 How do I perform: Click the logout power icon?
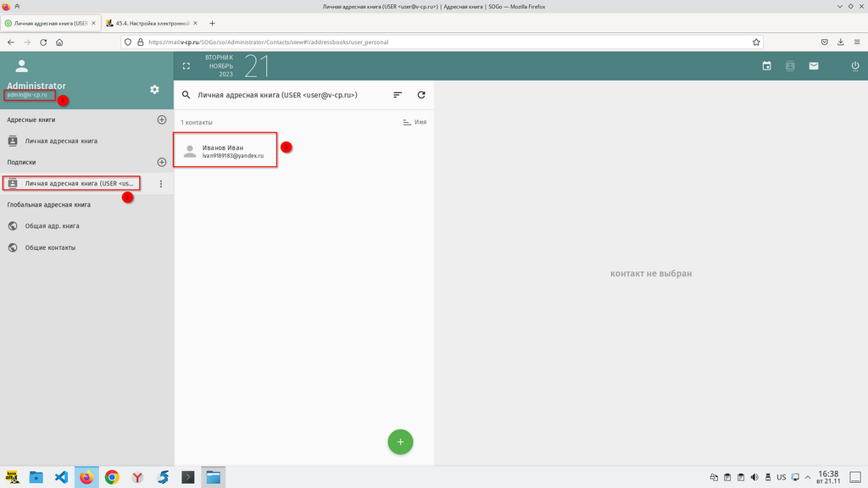(x=854, y=66)
